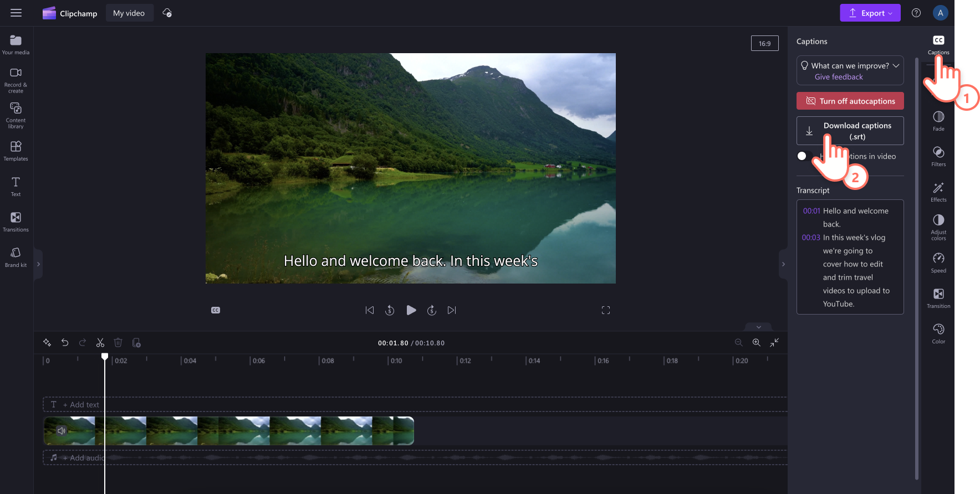This screenshot has width=980, height=494.
Task: Open the 16:9 aspect ratio selector
Action: point(765,43)
